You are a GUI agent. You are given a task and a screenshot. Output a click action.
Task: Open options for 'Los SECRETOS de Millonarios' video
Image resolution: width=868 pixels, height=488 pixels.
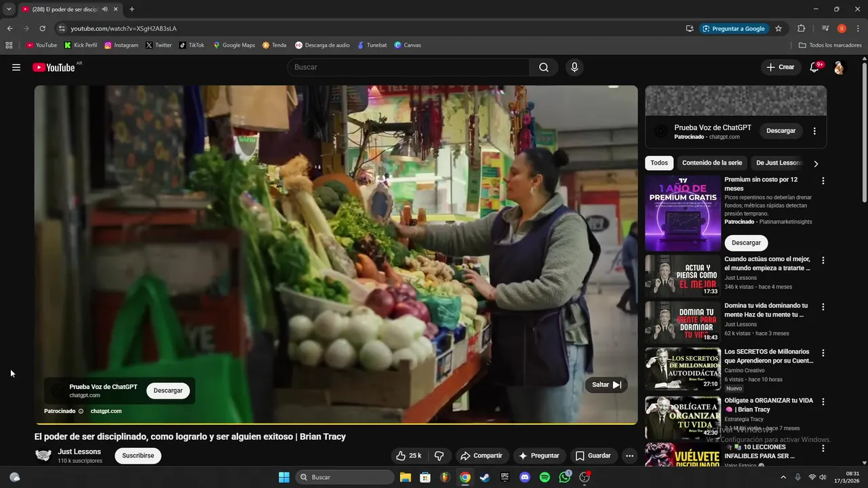click(823, 353)
